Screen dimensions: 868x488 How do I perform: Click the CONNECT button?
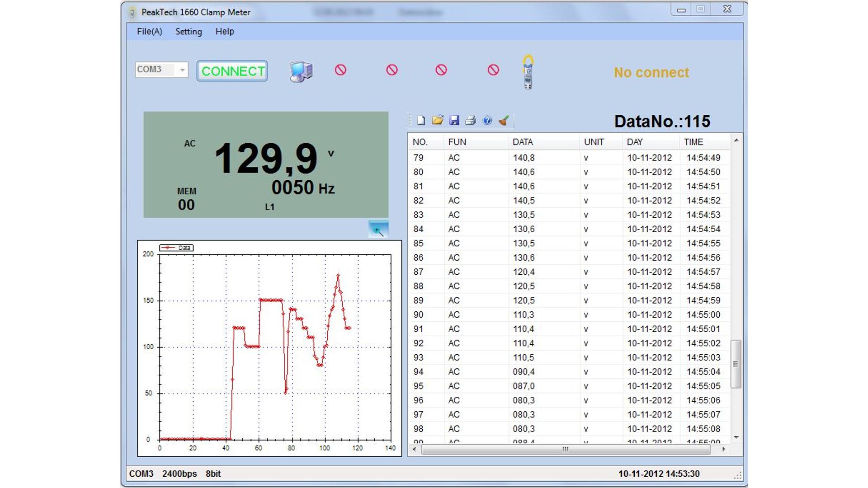232,71
